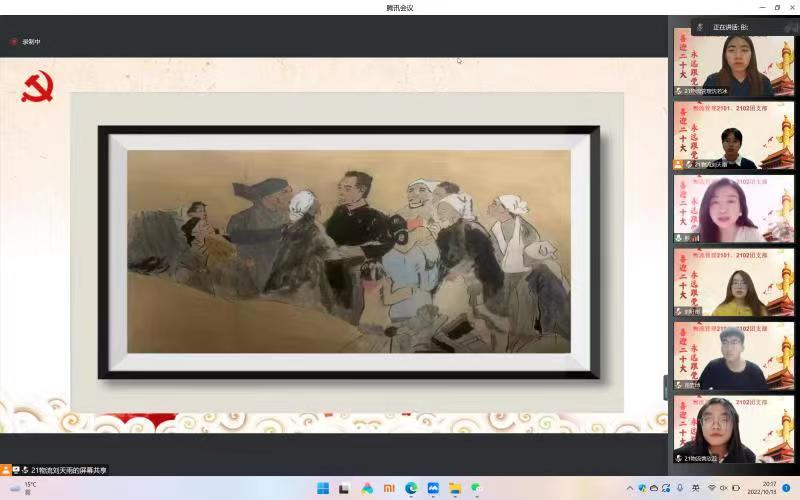Click the red recording status indicator
This screenshot has width=800, height=500.
(x=14, y=42)
